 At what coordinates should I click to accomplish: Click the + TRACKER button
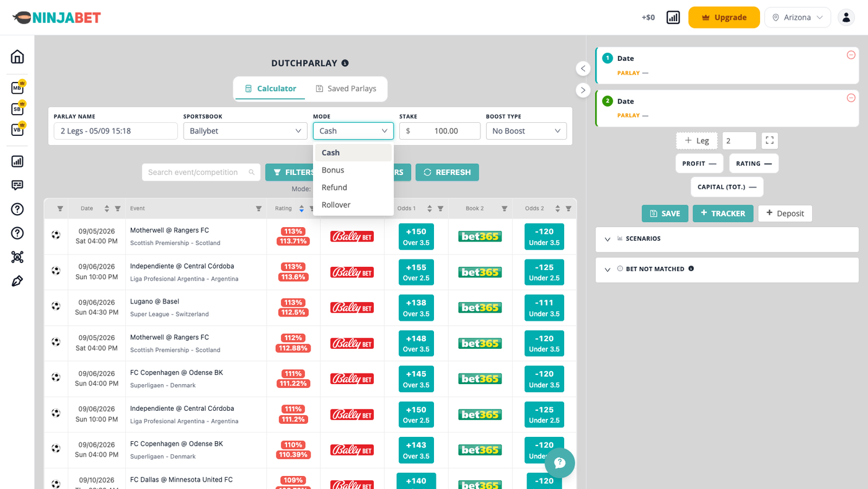click(x=723, y=213)
